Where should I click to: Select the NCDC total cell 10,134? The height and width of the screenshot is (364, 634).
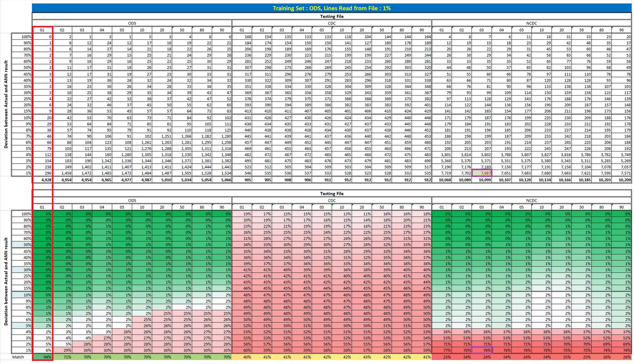coord(541,181)
